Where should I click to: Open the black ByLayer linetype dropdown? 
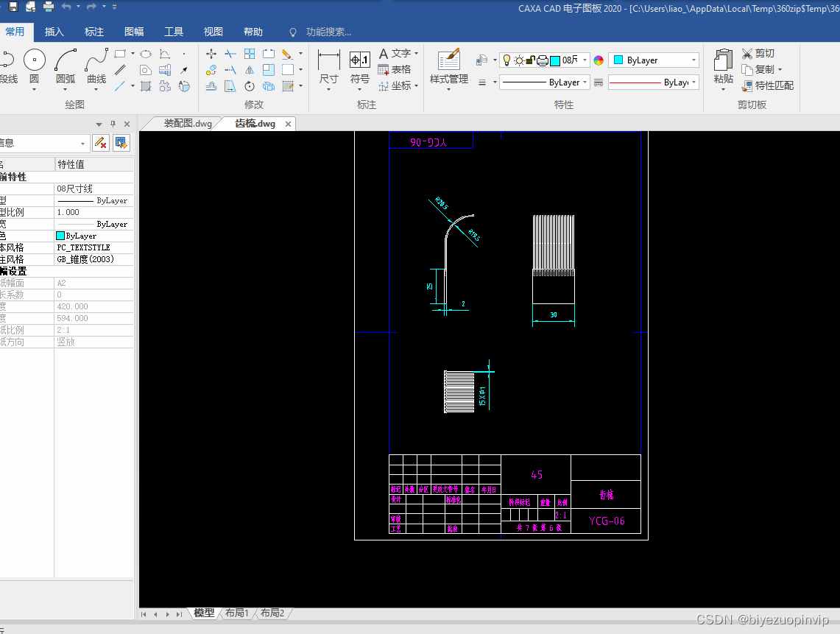click(x=585, y=82)
